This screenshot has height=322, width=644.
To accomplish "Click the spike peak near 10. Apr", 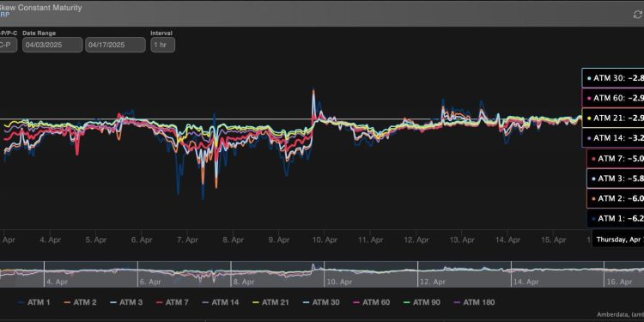I will [313, 90].
